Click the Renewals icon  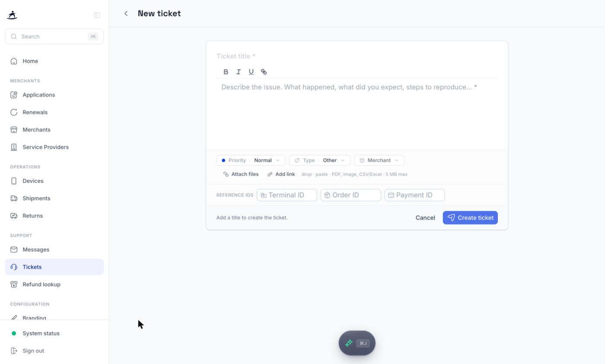(14, 112)
